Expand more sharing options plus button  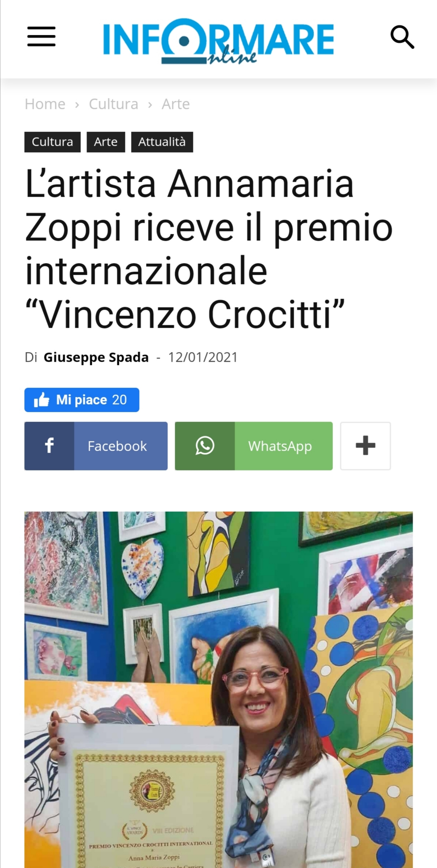coord(365,446)
